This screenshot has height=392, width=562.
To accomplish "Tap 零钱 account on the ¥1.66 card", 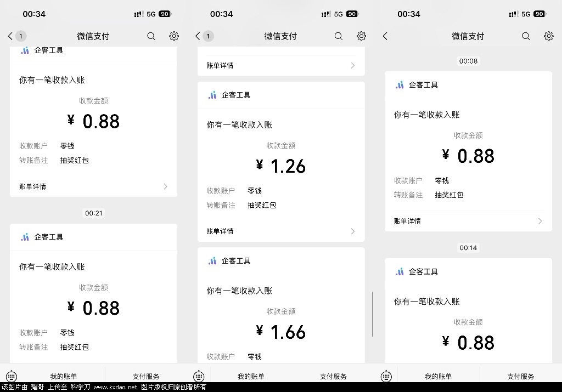I will tap(255, 356).
